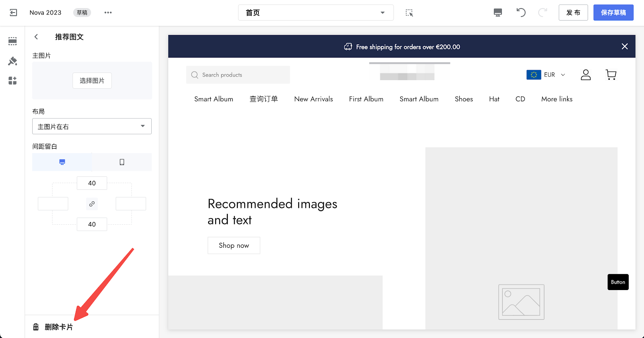Image resolution: width=644 pixels, height=338 pixels.
Task: Open the More links nav item
Action: click(557, 99)
